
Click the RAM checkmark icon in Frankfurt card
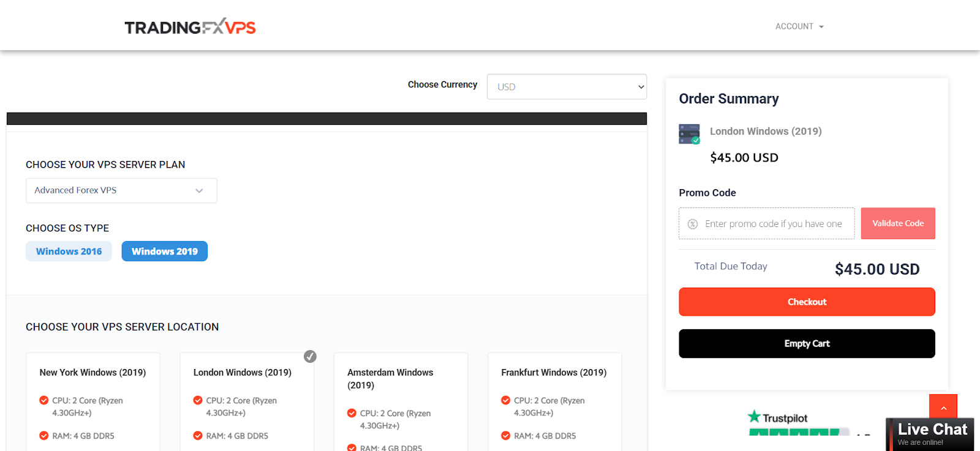point(506,436)
